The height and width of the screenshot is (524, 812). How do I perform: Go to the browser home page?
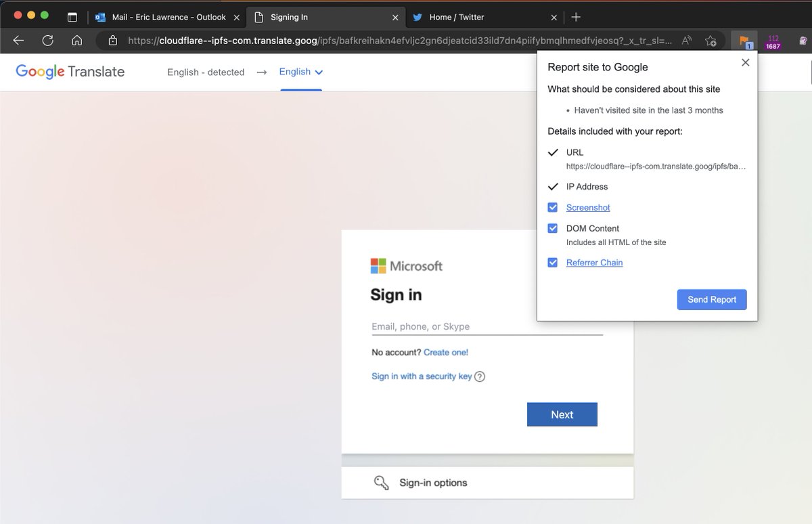[77, 41]
